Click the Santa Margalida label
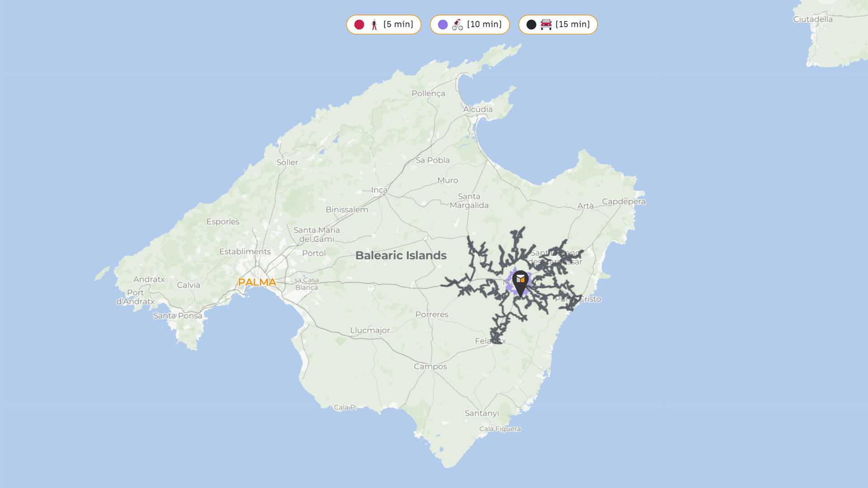Screen dimensions: 868x488 (469, 201)
